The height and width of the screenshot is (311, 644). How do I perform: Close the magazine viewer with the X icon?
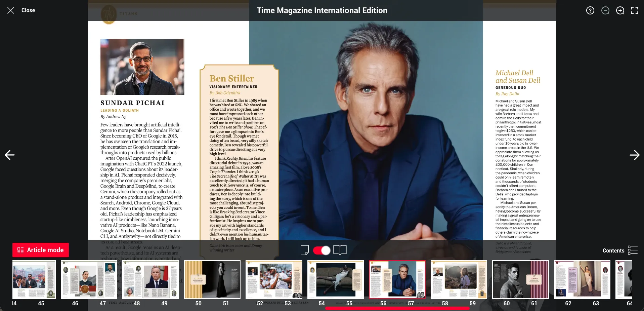coord(11,10)
